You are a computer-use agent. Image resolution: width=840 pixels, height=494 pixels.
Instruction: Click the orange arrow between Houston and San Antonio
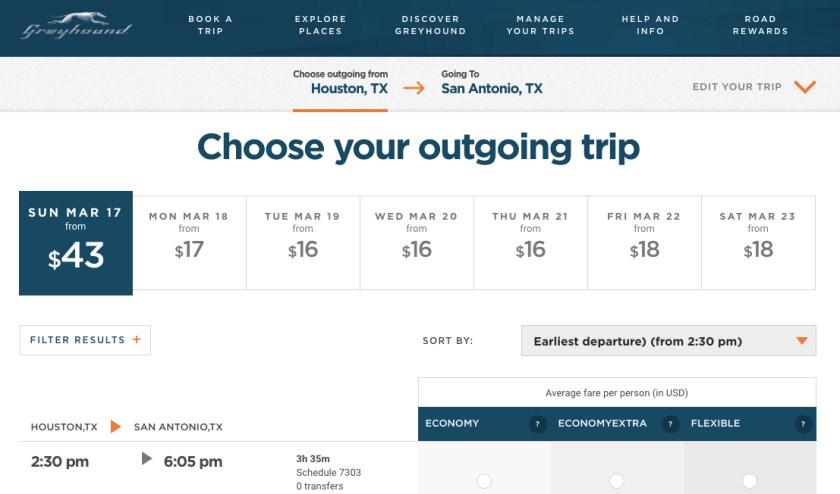[414, 88]
